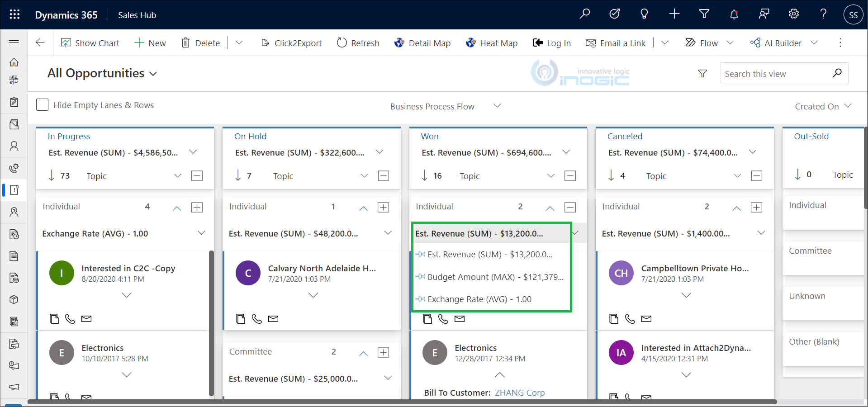Open the All Opportunities view selector

tap(102, 73)
